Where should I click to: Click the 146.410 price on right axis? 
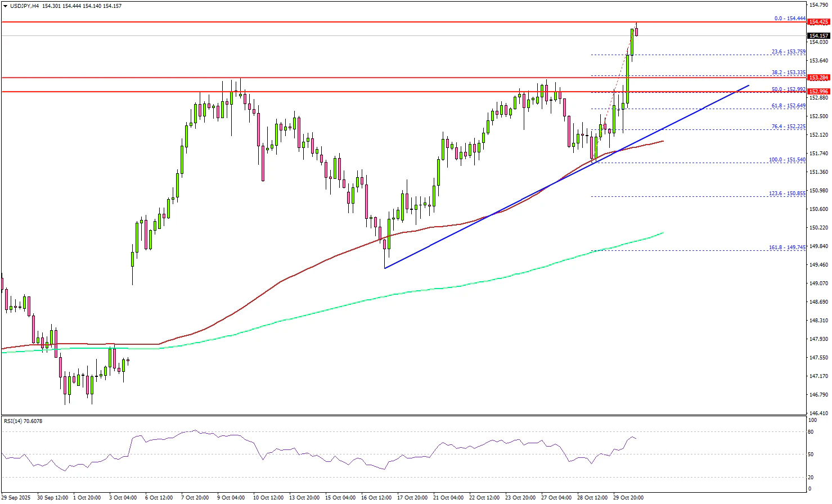[818, 413]
